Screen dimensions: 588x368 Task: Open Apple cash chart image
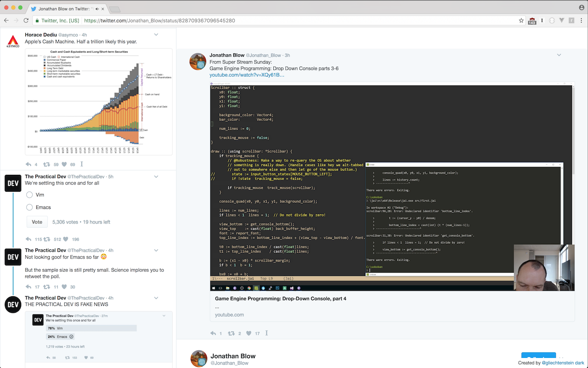tap(99, 102)
